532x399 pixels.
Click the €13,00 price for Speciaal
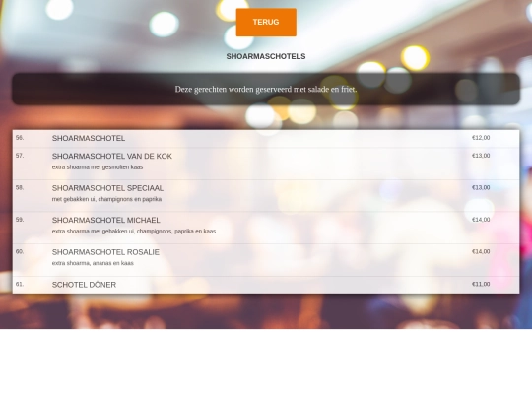[x=481, y=187]
